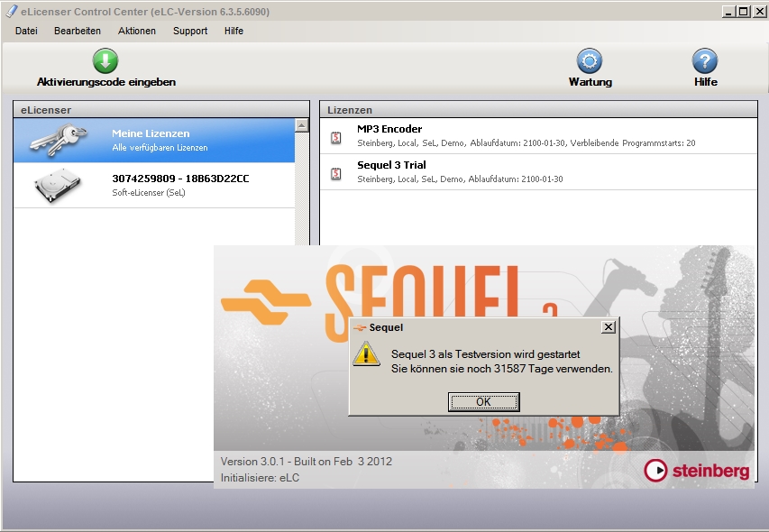
Task: Open the Hilfe menu in menu bar
Action: point(233,31)
